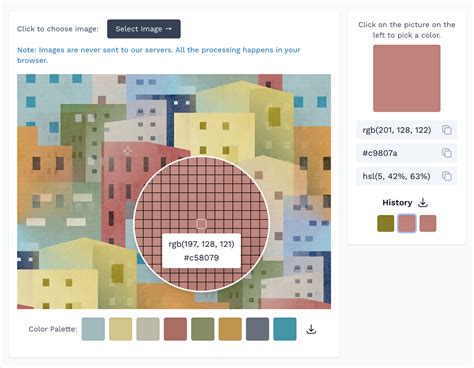Screen dimensions: 474x368
Task: Copy the #c9807a hex value
Action: (447, 153)
